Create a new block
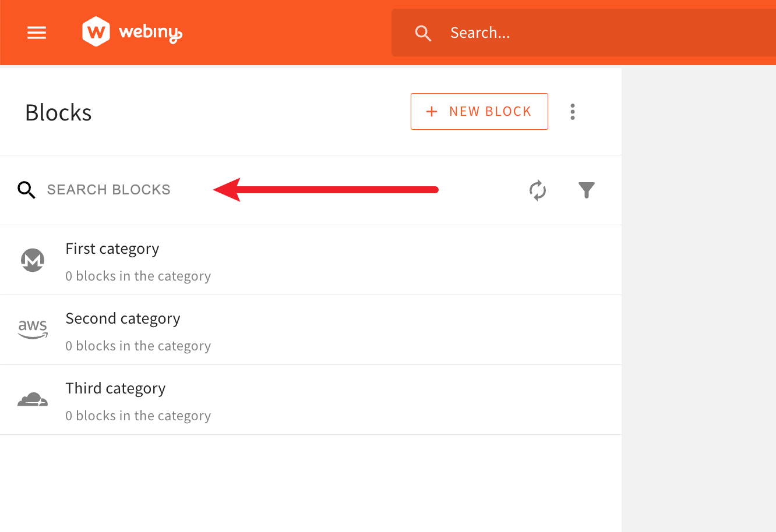The image size is (776, 532). (x=479, y=111)
